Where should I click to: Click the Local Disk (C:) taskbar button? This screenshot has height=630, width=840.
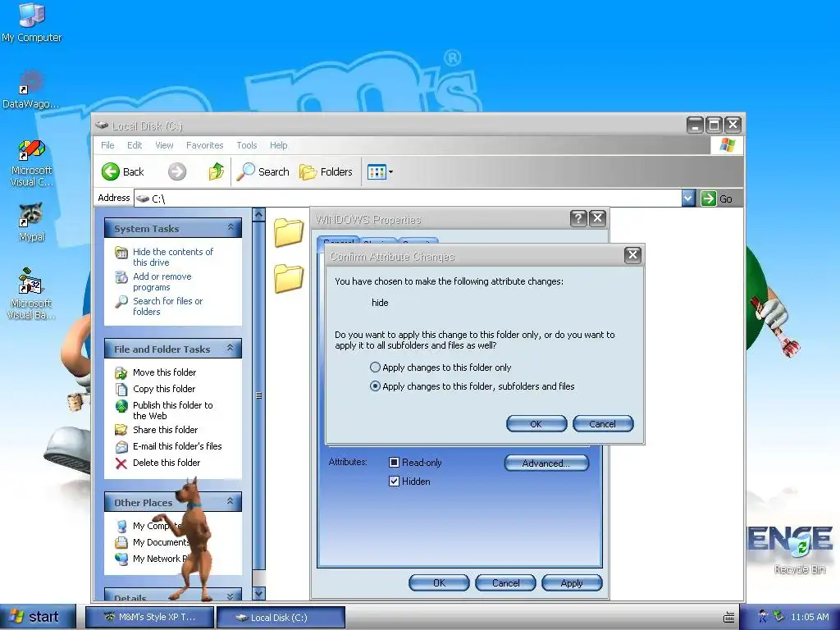point(281,617)
